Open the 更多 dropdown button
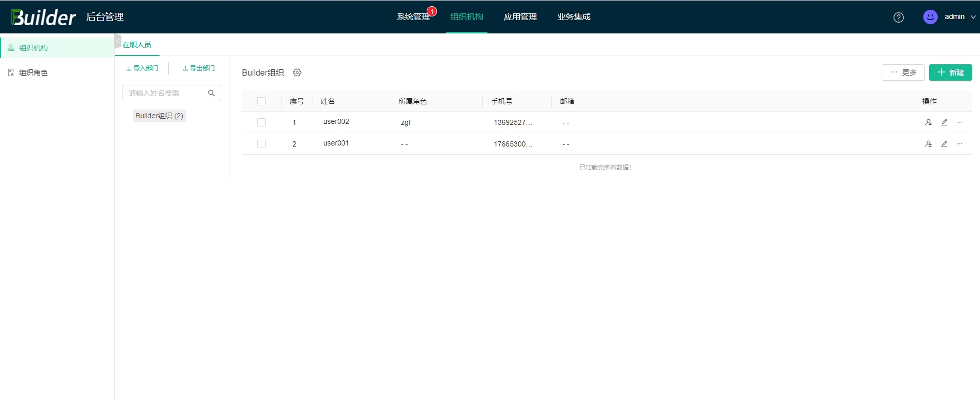The image size is (980, 401). (903, 72)
